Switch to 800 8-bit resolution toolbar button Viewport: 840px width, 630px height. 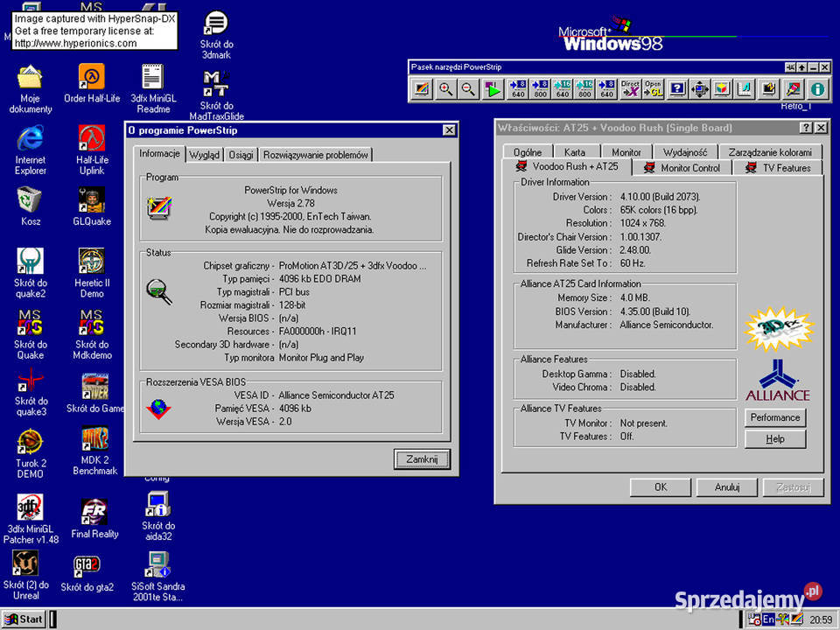coord(540,89)
